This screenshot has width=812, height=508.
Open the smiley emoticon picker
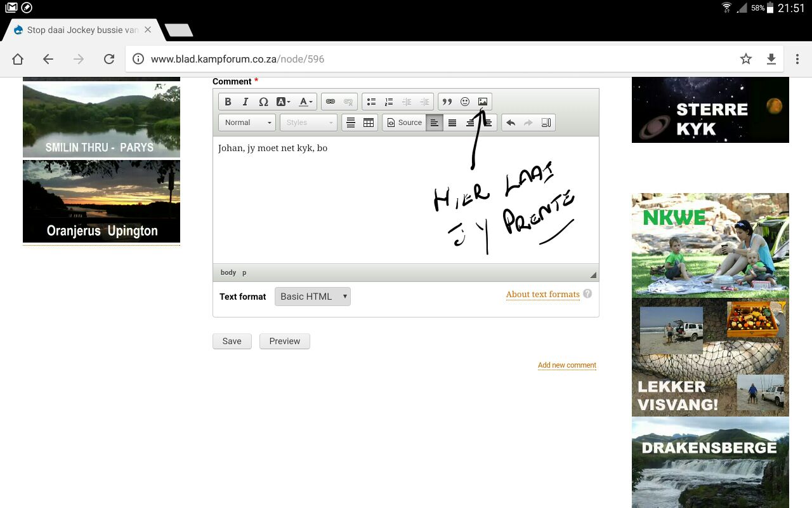pos(465,102)
